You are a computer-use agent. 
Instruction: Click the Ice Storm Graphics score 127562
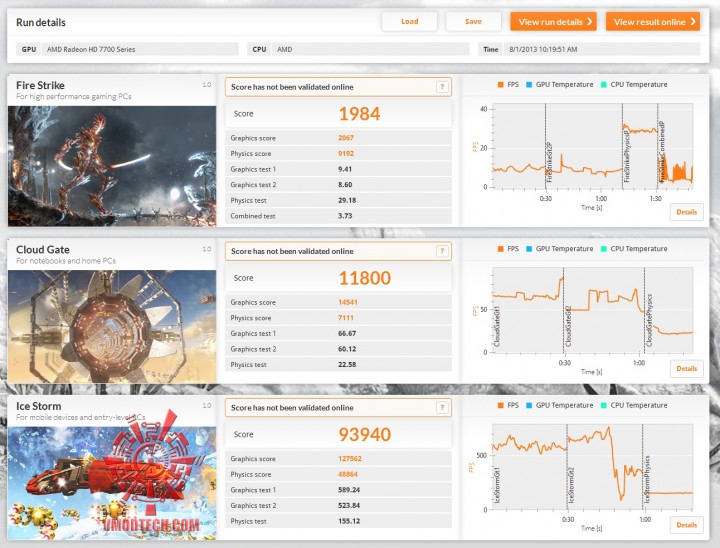[349, 459]
